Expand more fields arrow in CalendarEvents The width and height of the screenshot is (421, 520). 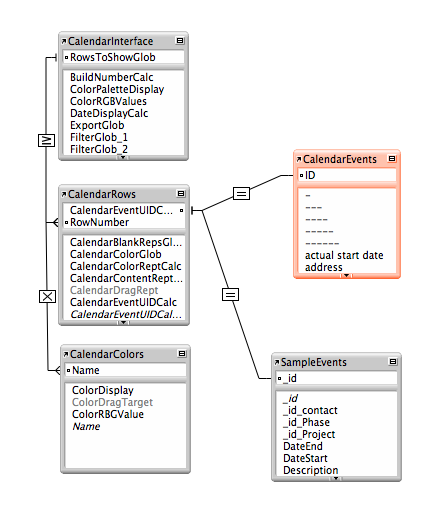[x=347, y=276]
